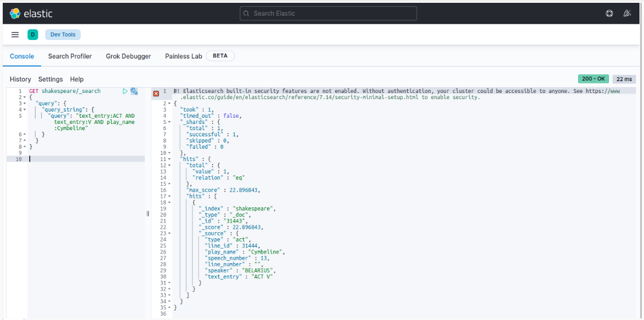The height and width of the screenshot is (320, 644).
Task: Collapse the "hits" array at line 17
Action: pyautogui.click(x=169, y=197)
